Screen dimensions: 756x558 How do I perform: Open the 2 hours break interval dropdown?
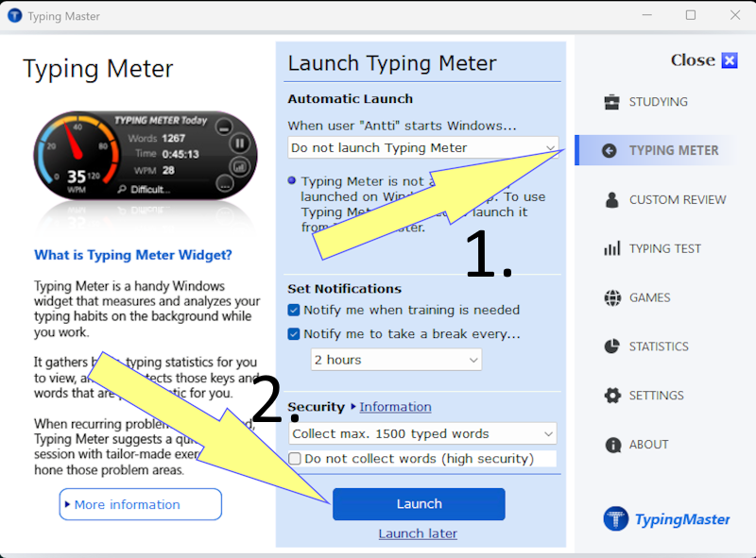click(x=396, y=360)
